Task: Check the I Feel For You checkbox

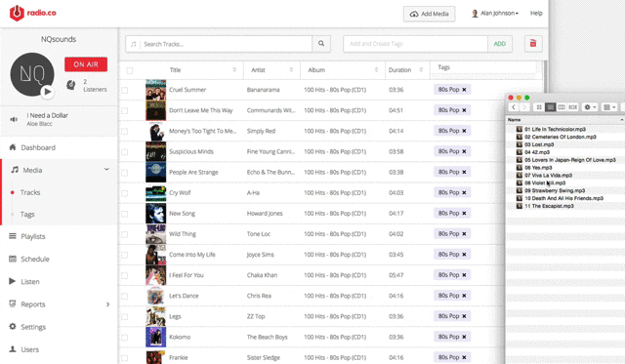Action: [125, 275]
